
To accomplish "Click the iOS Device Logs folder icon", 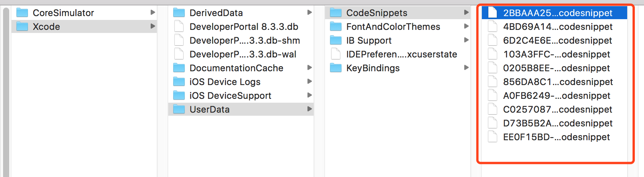I will pos(179,82).
